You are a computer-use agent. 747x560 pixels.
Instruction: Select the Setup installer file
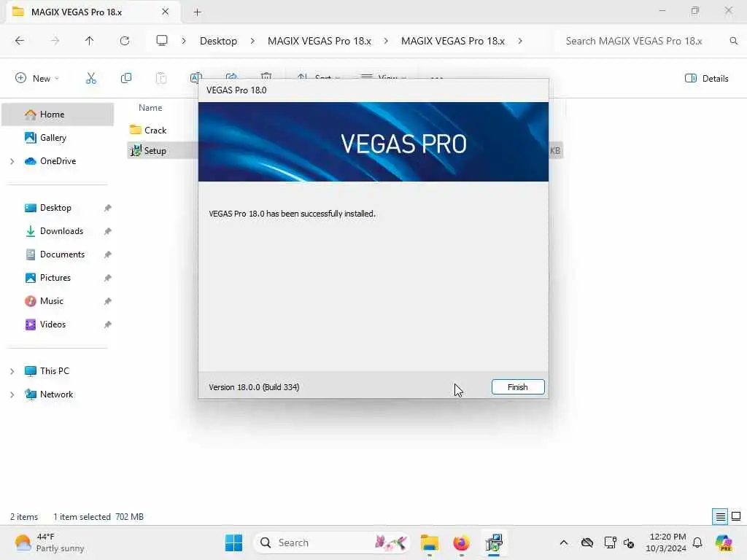[148, 150]
